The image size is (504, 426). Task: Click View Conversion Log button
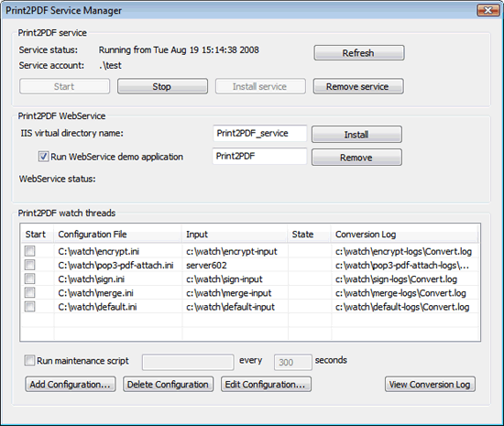pos(430,384)
